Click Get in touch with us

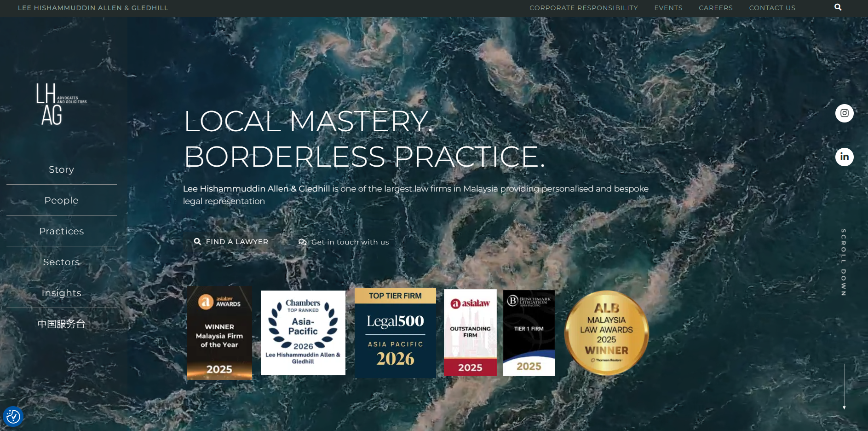[x=344, y=242]
